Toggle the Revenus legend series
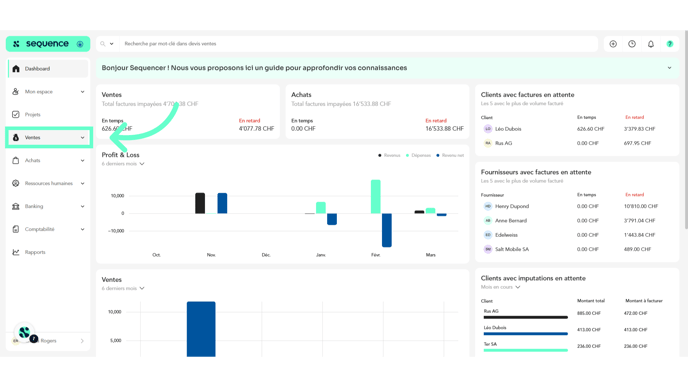The height and width of the screenshot is (387, 688). coord(389,155)
